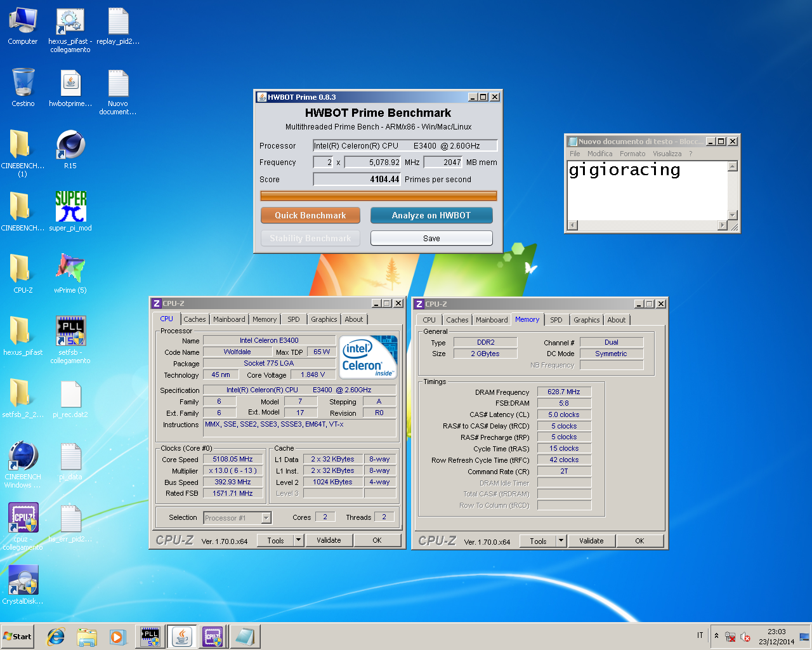The image size is (812, 650).
Task: Open the CPU-Z desktop folder
Action: (23, 274)
